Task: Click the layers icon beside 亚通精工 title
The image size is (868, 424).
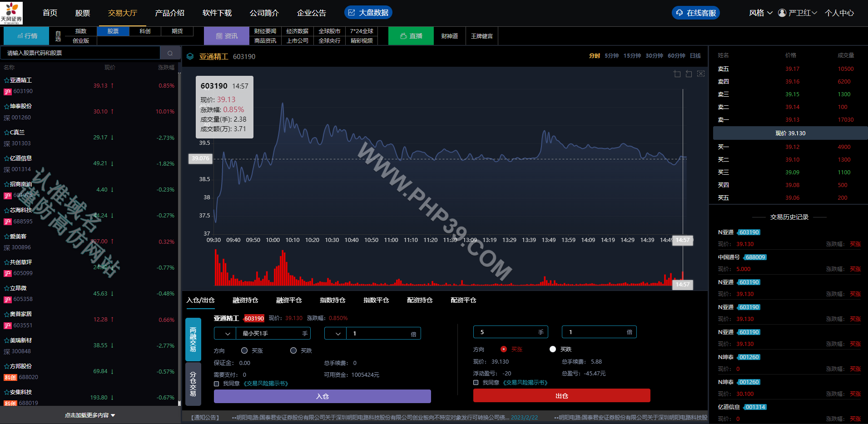Action: click(190, 57)
